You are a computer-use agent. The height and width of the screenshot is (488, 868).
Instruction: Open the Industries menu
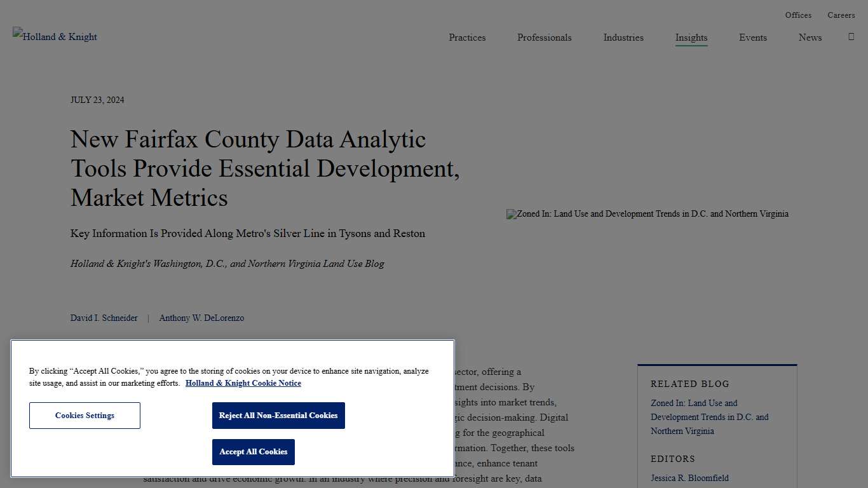623,38
